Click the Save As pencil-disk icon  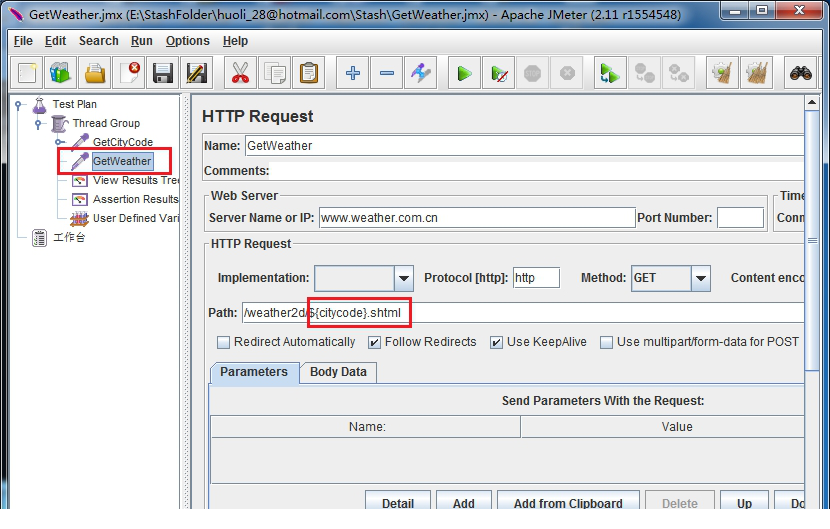point(197,73)
